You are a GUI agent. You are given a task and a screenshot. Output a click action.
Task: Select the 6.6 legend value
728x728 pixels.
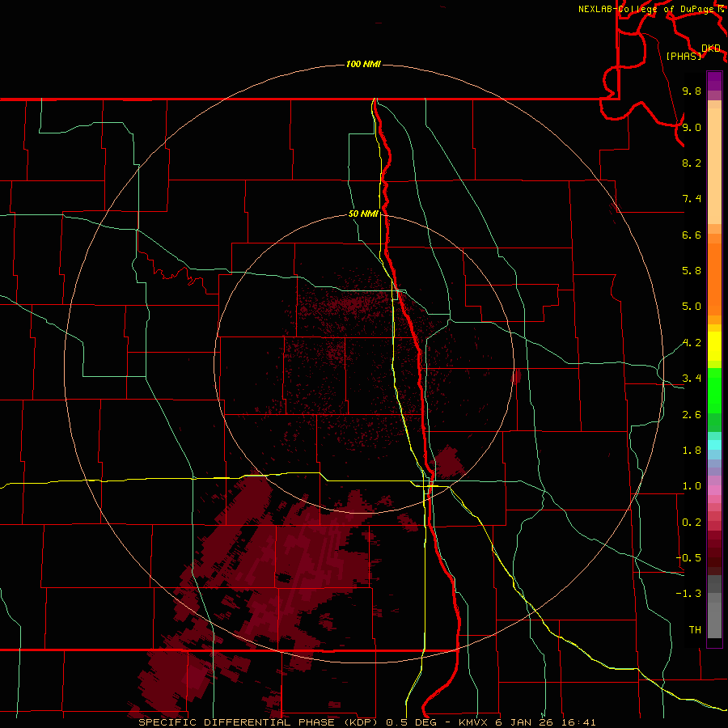point(692,235)
